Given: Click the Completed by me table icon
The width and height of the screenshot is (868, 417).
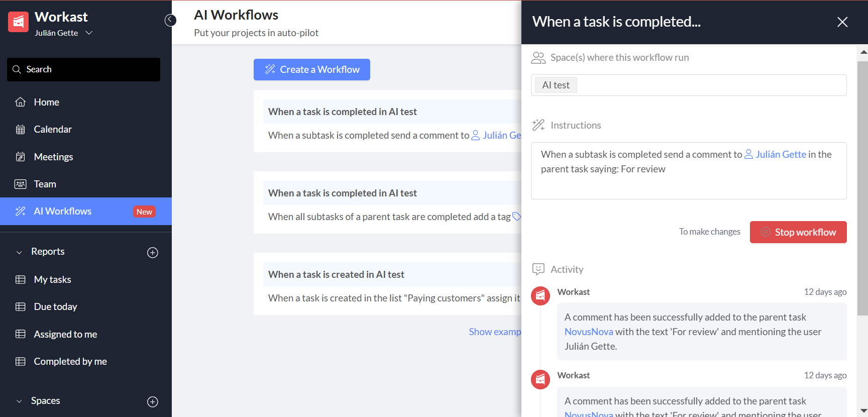Looking at the screenshot, I should pos(21,361).
